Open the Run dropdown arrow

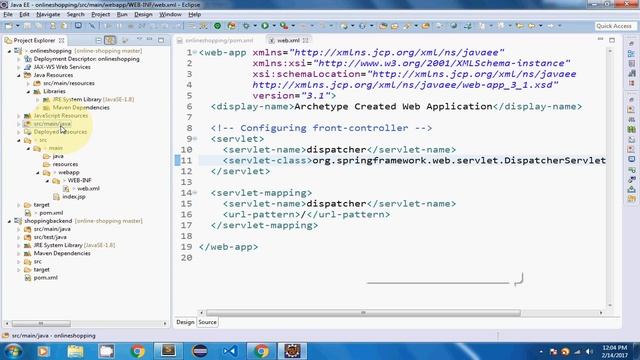(x=274, y=26)
